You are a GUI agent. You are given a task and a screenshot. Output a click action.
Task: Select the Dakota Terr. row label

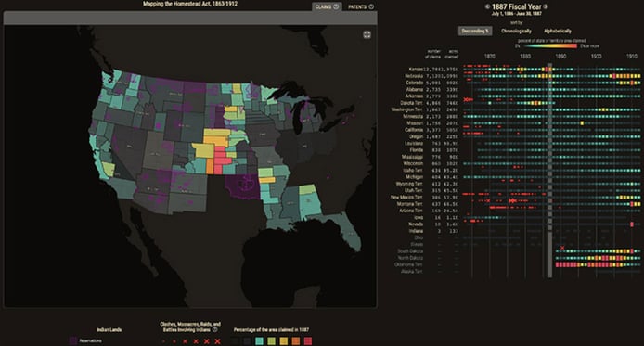(411, 103)
